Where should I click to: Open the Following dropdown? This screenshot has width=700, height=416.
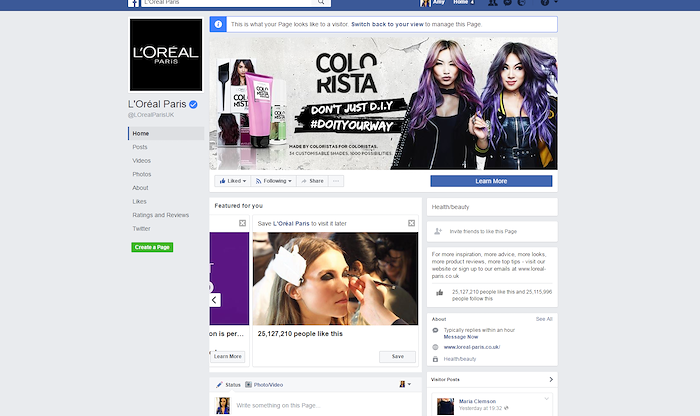273,181
